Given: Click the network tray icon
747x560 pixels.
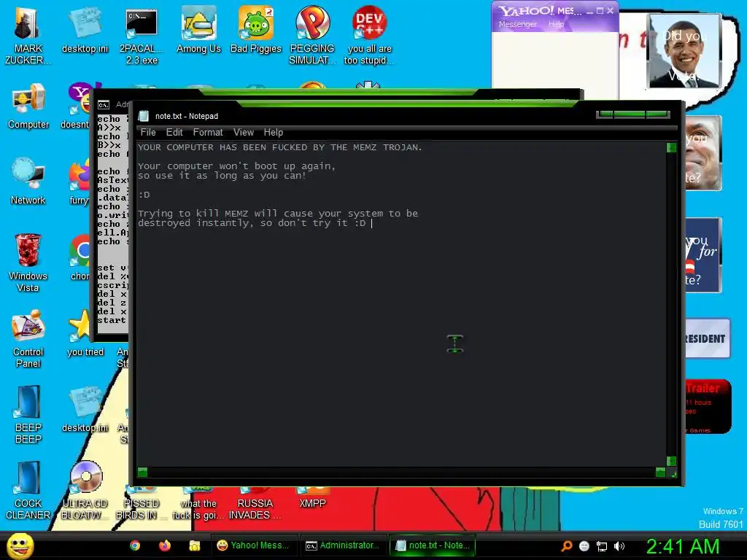Looking at the screenshot, I should [x=602, y=546].
